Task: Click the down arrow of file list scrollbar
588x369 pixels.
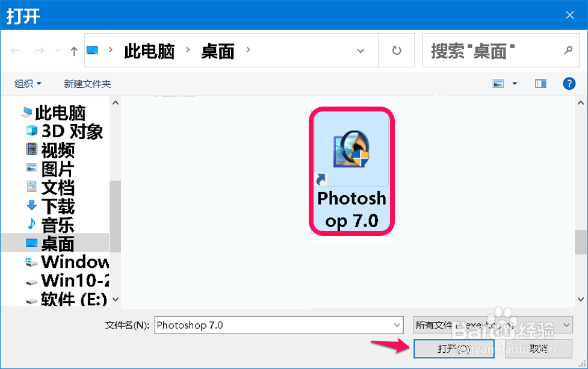Action: [581, 299]
